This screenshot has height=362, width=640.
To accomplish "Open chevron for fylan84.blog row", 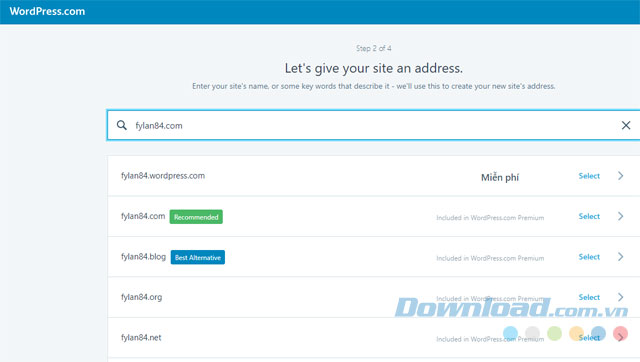I will point(620,257).
